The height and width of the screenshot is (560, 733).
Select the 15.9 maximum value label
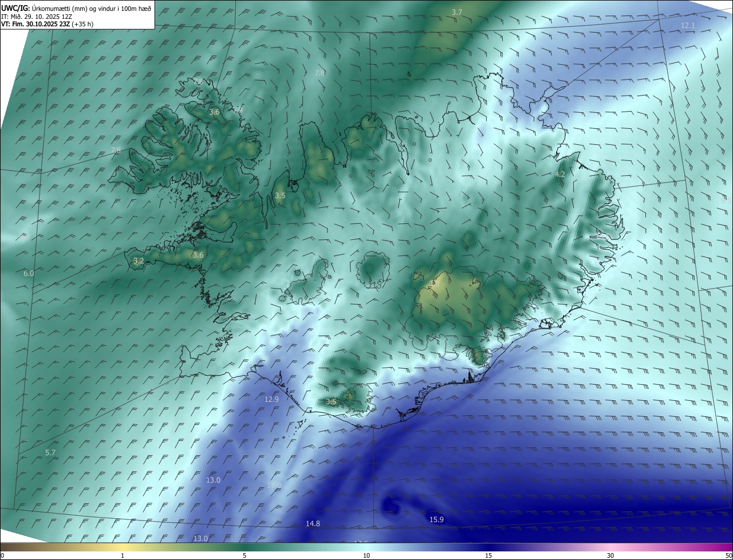coord(436,519)
